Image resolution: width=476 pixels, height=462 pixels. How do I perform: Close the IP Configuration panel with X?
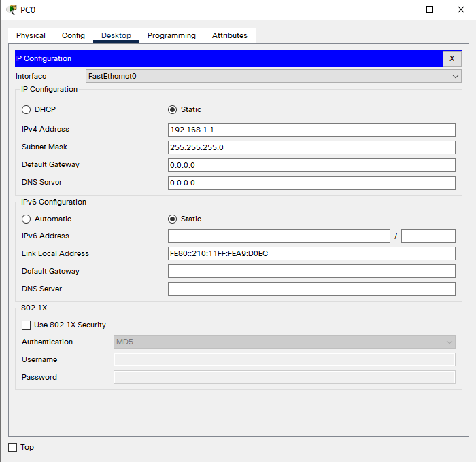pyautogui.click(x=452, y=59)
